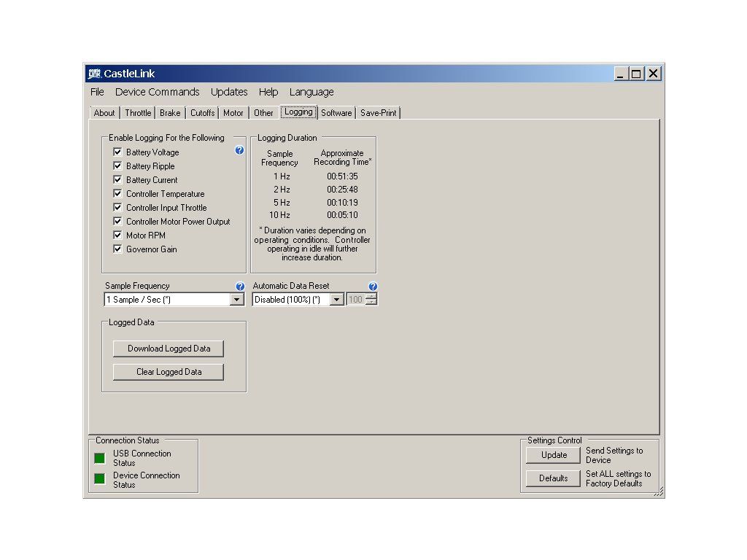The width and height of the screenshot is (747, 560).
Task: Click the help icon beside Battery Voltage
Action: coord(239,150)
